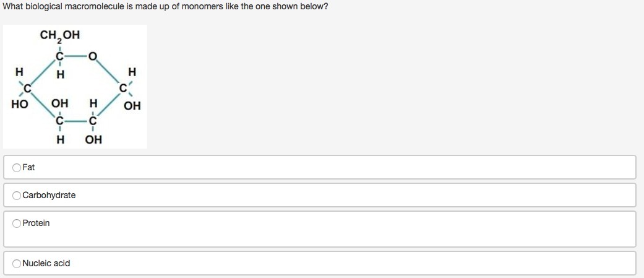Viewport: 644px width, 278px height.
Task: Mark the Protein radio button
Action: pos(17,224)
